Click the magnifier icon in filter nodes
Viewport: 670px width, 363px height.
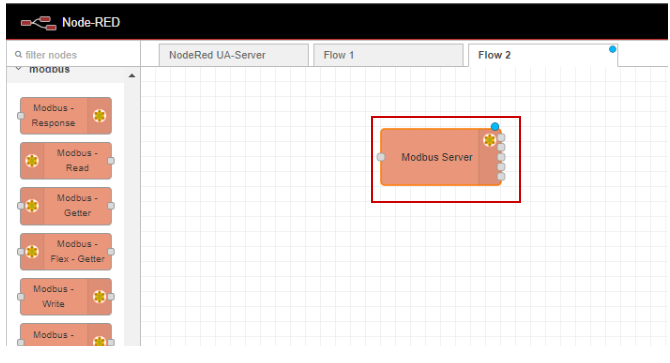pos(18,55)
